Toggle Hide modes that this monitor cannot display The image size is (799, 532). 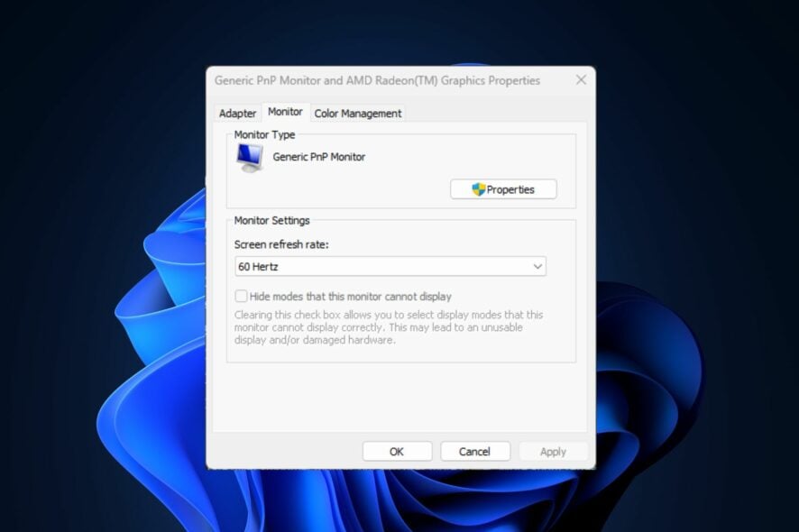[241, 296]
